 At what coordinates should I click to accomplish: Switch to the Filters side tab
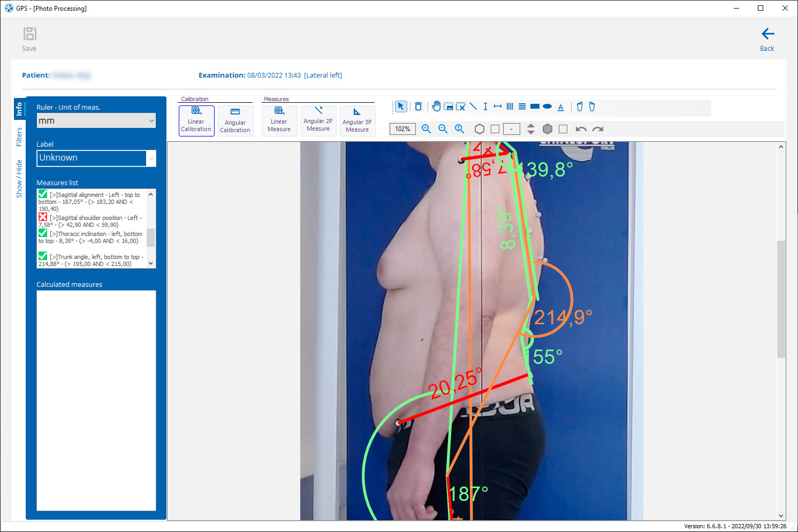(x=19, y=137)
